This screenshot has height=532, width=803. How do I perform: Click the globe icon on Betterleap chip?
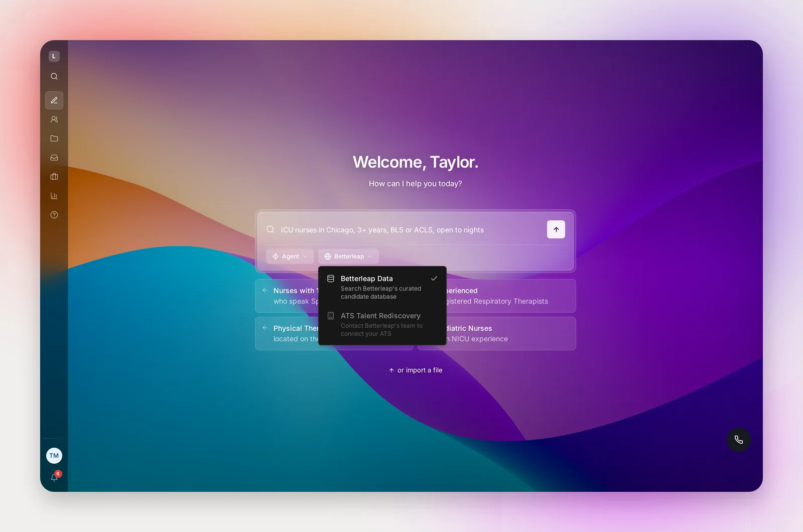point(328,256)
